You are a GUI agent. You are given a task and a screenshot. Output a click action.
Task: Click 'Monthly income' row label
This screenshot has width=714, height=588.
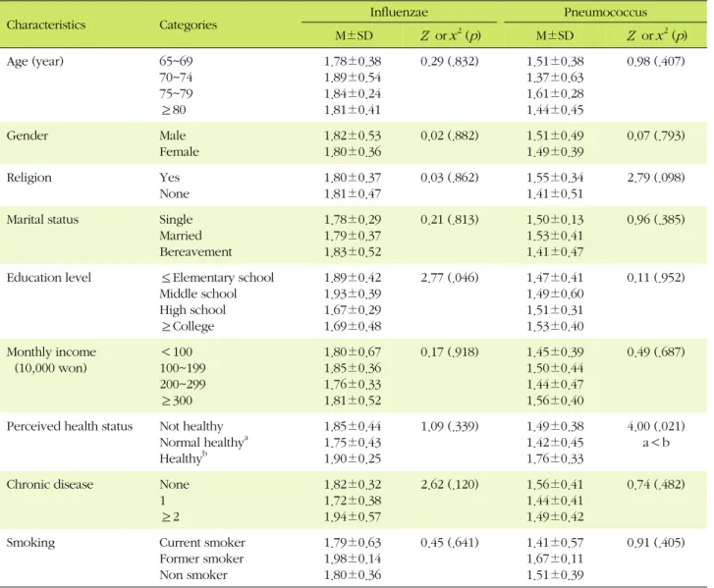click(51, 352)
